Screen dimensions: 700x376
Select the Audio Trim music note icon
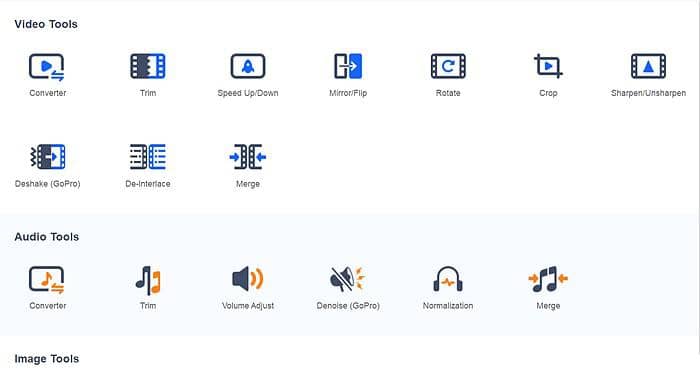click(148, 280)
